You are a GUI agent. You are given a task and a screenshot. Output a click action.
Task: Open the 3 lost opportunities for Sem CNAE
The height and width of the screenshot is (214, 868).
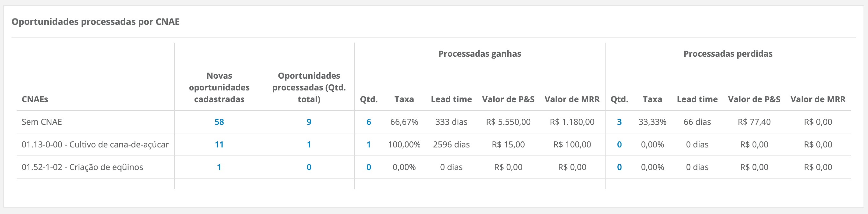pyautogui.click(x=619, y=122)
